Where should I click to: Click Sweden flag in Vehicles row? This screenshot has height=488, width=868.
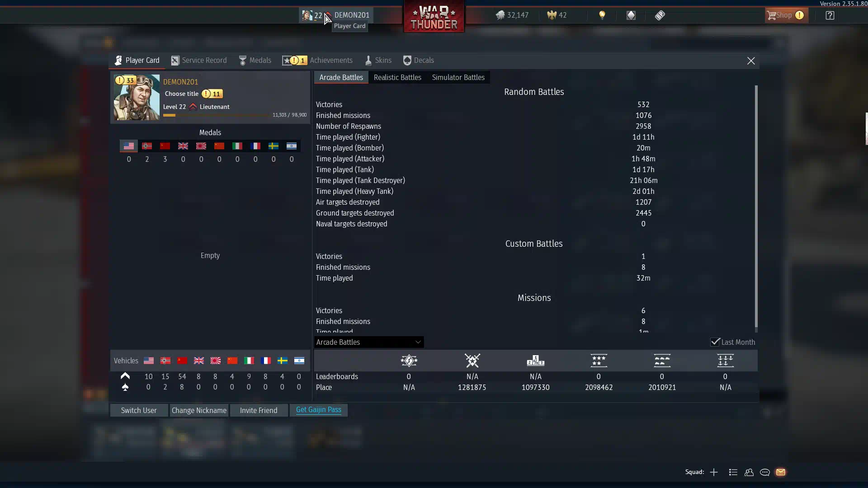click(283, 361)
